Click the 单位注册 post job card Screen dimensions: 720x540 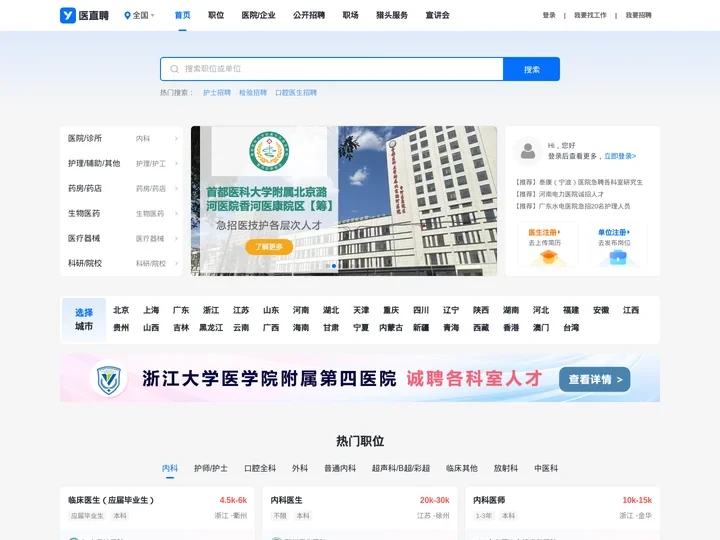coord(617,245)
